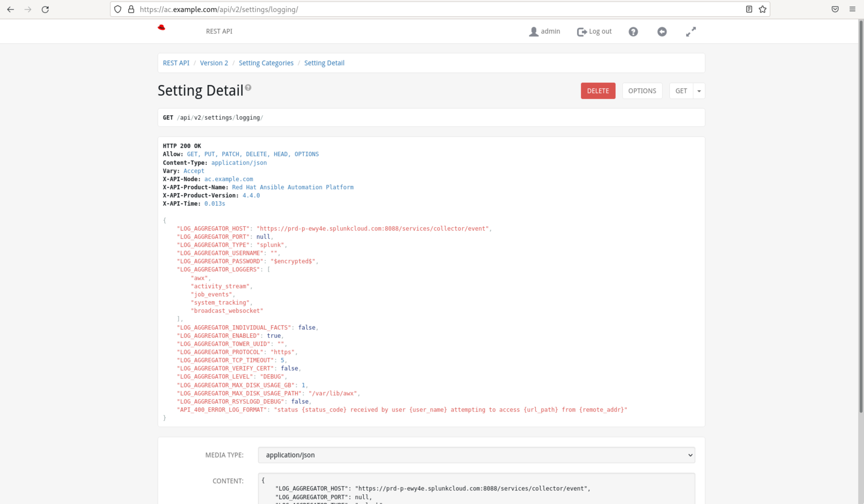Open the browser hamburger menu
Screen dimensions: 864x504
[852, 9]
